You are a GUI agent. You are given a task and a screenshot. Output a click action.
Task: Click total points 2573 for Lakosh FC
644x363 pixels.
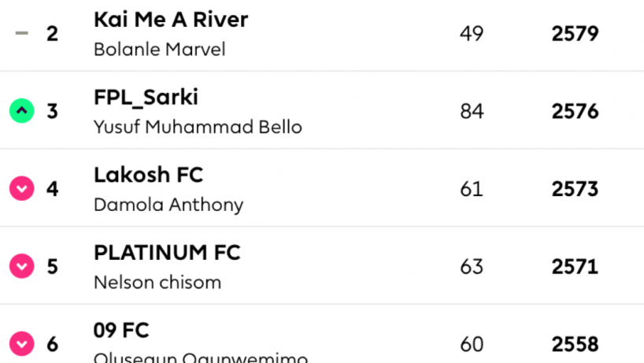[575, 189]
